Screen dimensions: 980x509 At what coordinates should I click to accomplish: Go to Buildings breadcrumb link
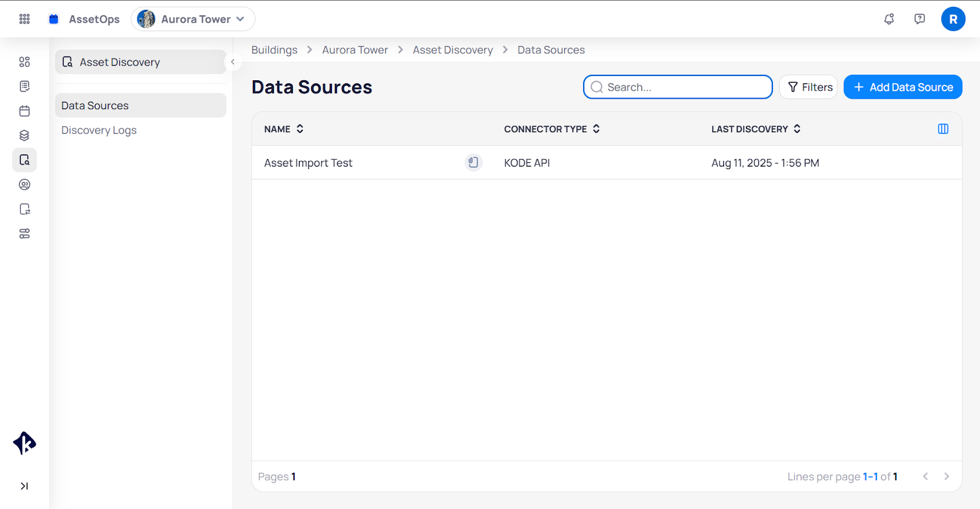[x=274, y=50]
